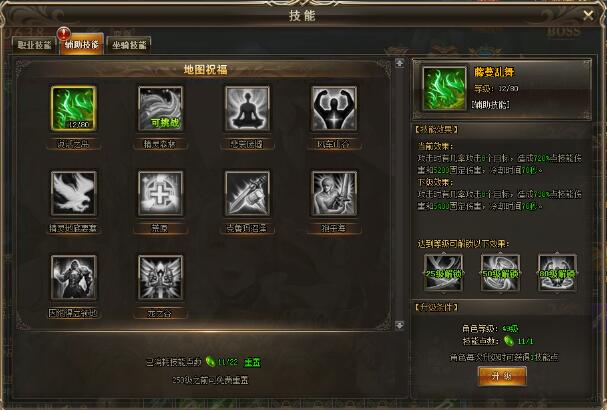This screenshot has height=410, width=607.
Task: View the 25级解锁 unlock effect icon
Action: (x=443, y=273)
